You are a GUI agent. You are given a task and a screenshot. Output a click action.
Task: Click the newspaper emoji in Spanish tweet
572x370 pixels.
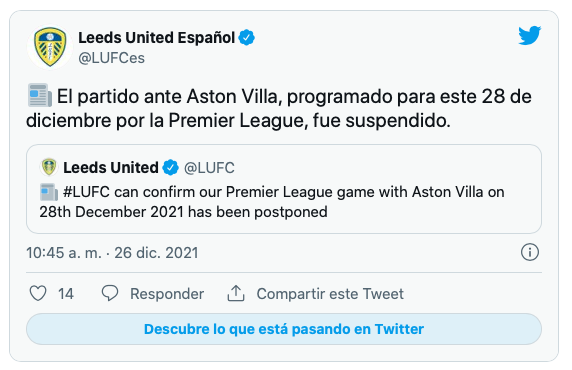(x=39, y=96)
